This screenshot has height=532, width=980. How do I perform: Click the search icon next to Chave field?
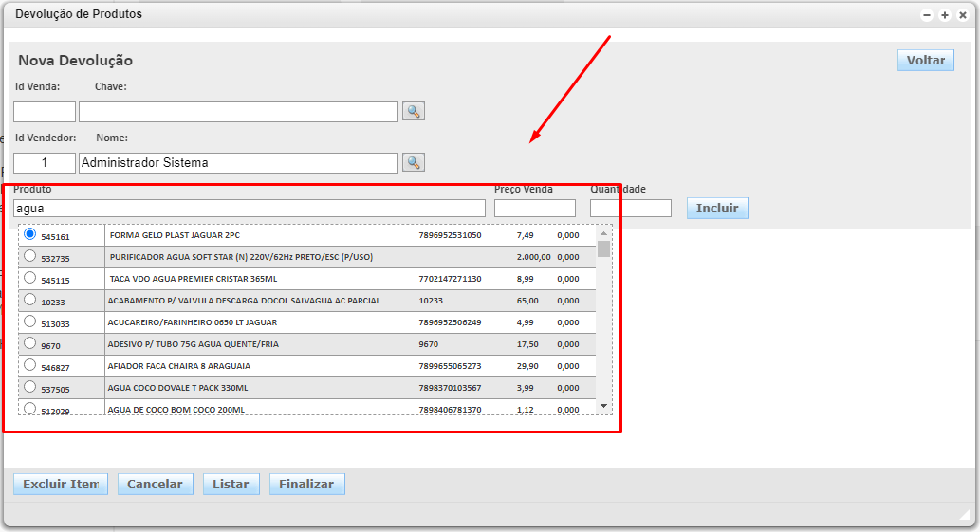coord(413,112)
